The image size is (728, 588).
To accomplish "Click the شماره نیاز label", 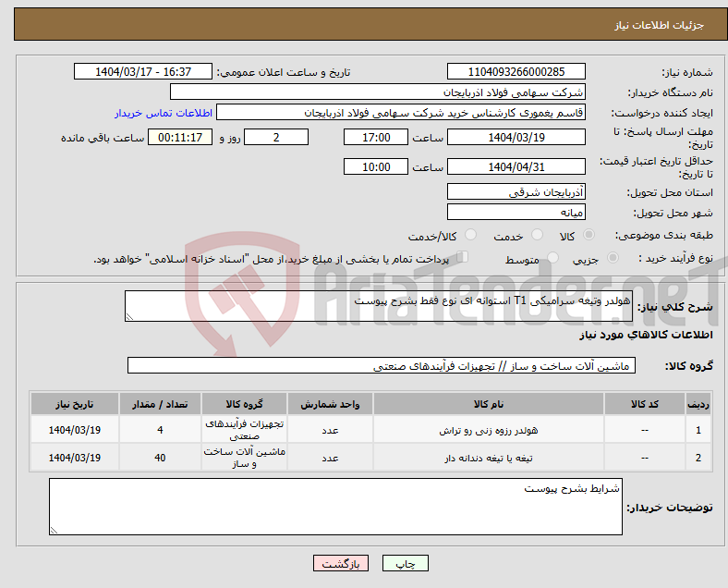I will (687, 72).
